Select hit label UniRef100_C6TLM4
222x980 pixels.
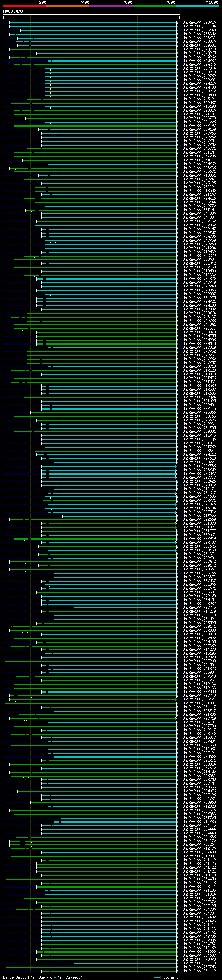pos(199,153)
